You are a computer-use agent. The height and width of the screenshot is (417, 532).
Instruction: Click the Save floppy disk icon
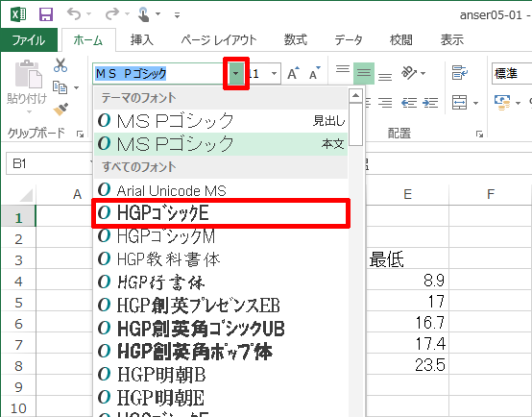46,14
